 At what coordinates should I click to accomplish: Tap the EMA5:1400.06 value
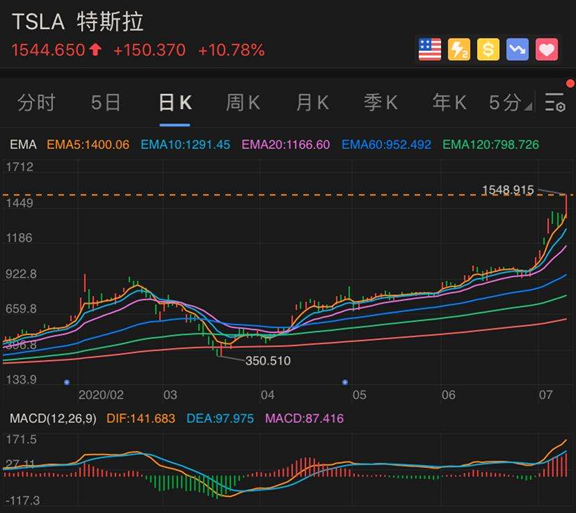(88, 144)
